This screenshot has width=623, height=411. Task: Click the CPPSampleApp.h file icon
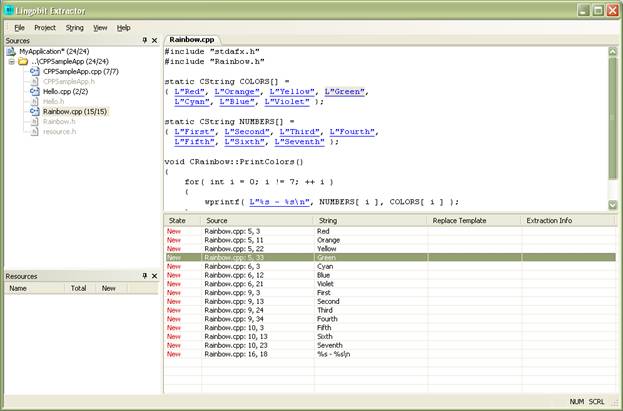[x=35, y=81]
